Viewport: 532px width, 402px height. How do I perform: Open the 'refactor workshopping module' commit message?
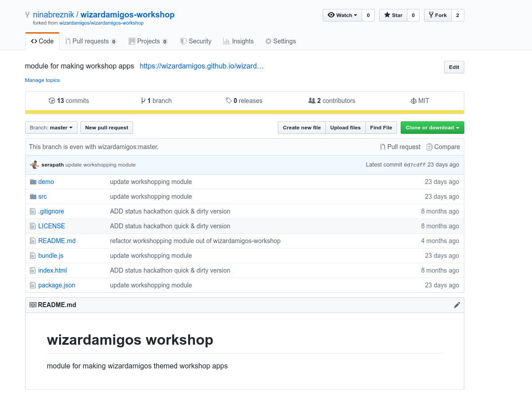click(195, 241)
